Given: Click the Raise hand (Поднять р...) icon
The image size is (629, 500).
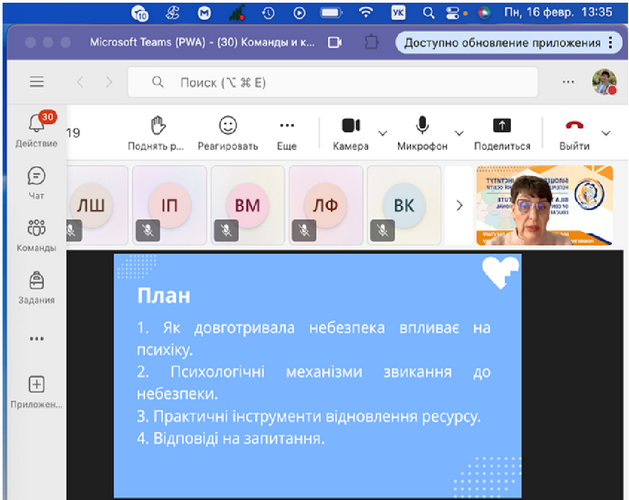Looking at the screenshot, I should (156, 125).
